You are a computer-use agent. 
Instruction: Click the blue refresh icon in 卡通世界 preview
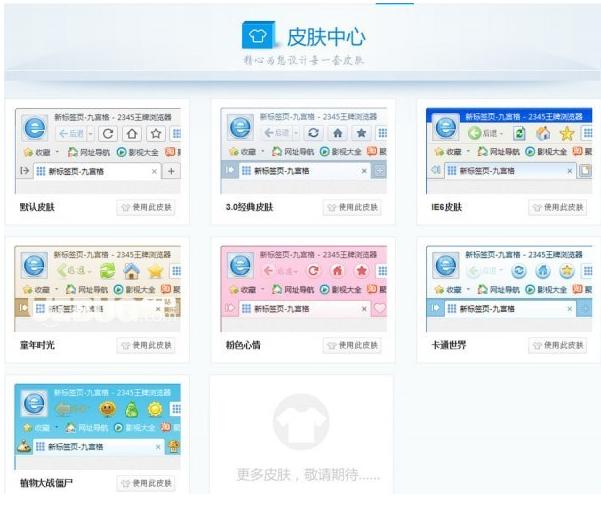[519, 271]
